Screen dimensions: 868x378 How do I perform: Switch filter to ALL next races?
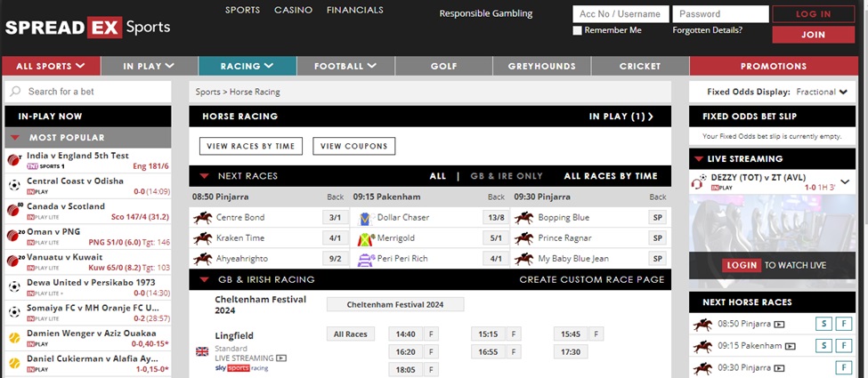(x=437, y=176)
